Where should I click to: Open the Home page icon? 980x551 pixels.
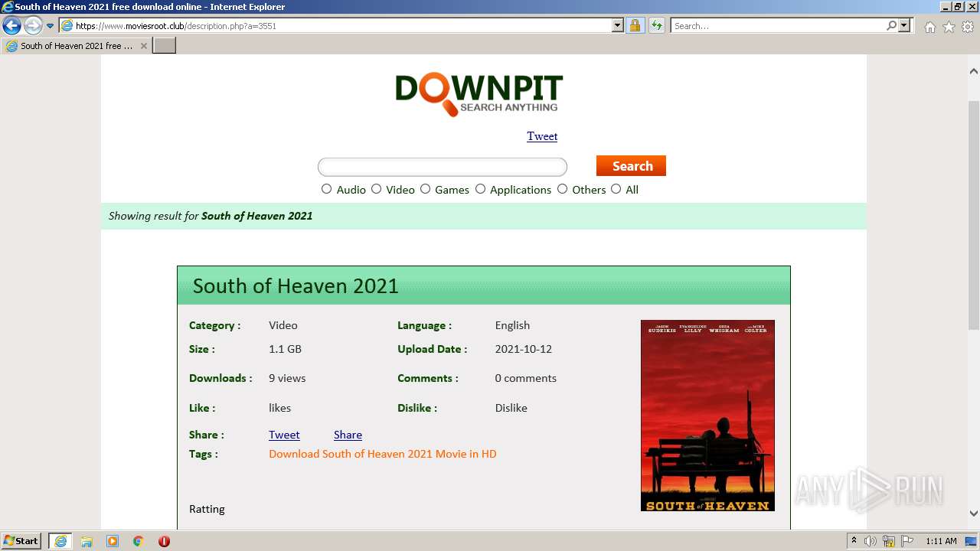[x=929, y=27]
